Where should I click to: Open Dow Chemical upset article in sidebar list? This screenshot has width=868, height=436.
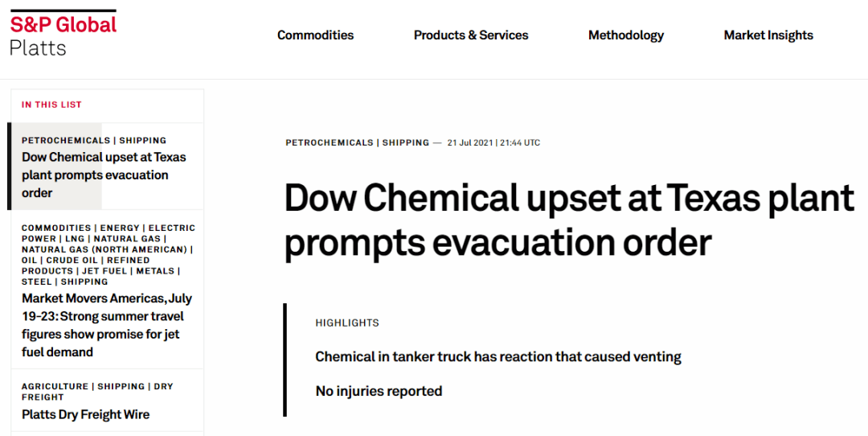(104, 175)
